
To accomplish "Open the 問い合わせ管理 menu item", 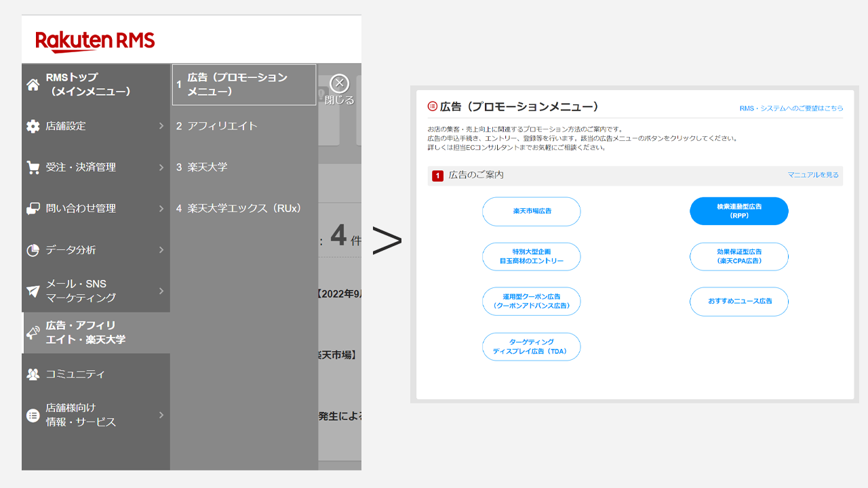I will coord(96,209).
